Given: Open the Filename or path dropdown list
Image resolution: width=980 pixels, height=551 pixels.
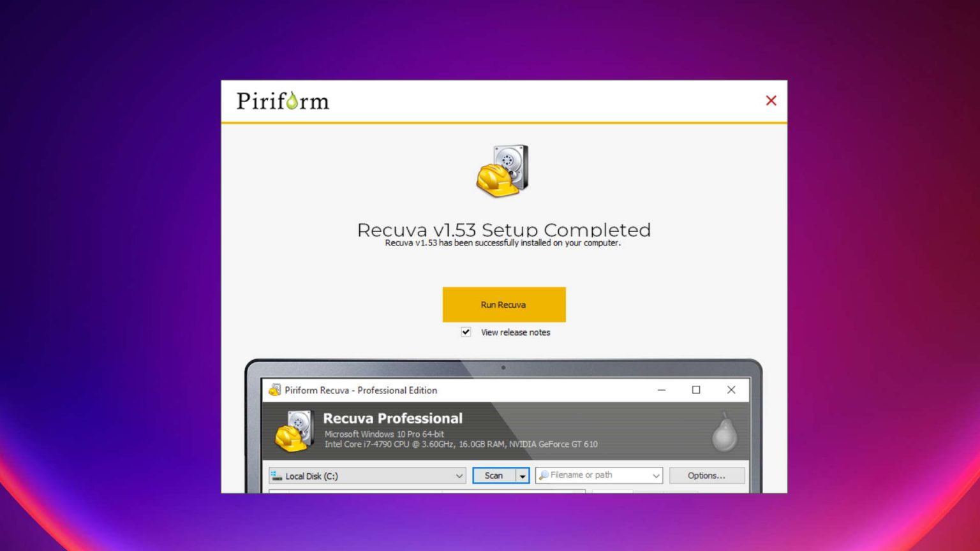Looking at the screenshot, I should 657,475.
